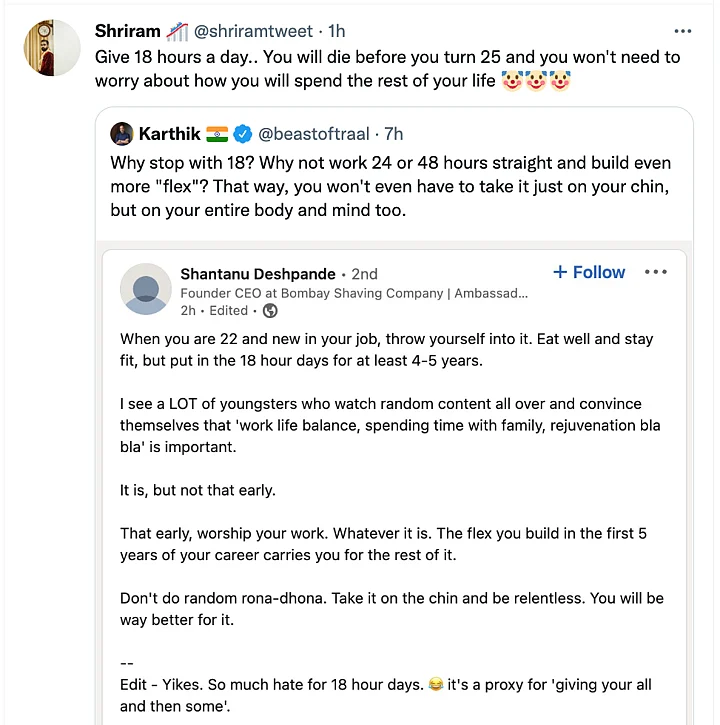Open the @shriramtweet handle link
Image resolution: width=720 pixels, height=725 pixels.
261,31
